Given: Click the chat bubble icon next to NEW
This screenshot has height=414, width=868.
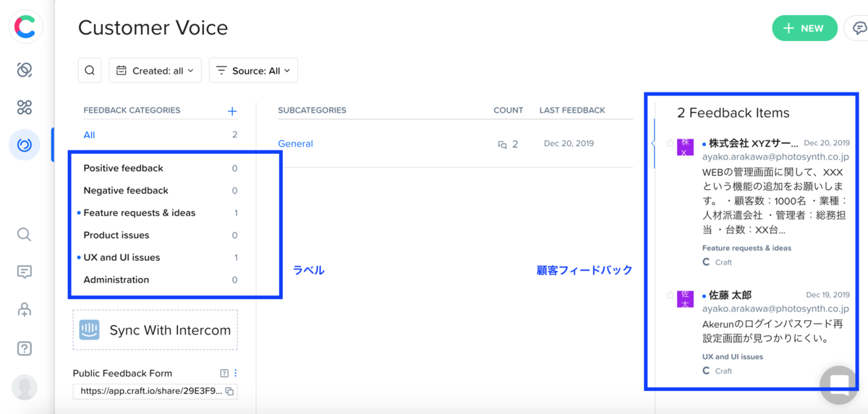Looking at the screenshot, I should coord(859,28).
